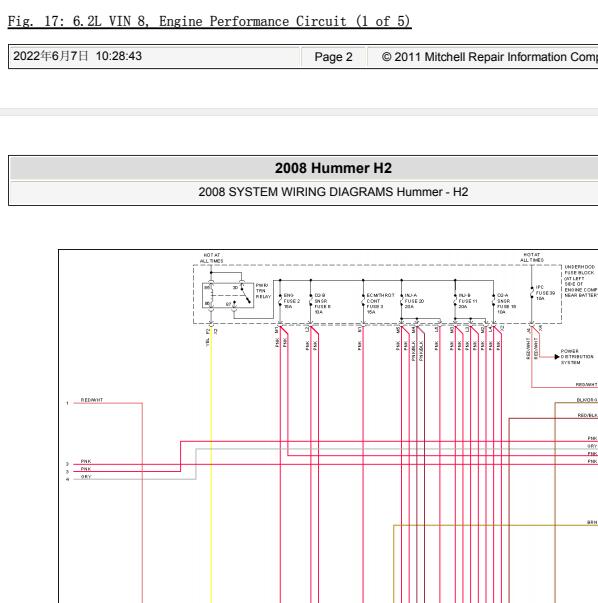Screen dimensions: 598x603
Task: Click the 'INJ-B FUSE 11' label
Action: tap(468, 301)
